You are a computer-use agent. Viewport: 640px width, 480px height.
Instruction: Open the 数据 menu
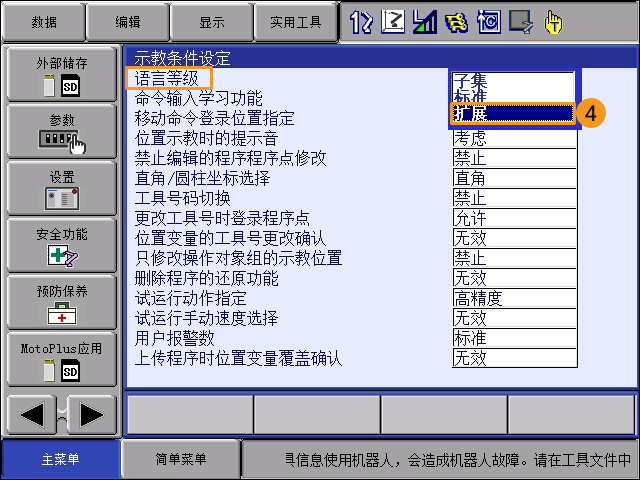pos(44,22)
